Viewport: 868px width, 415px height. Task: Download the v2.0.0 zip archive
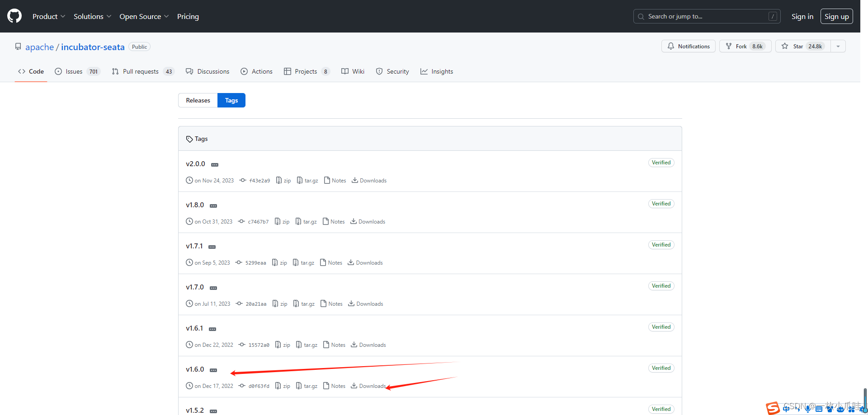pyautogui.click(x=283, y=181)
